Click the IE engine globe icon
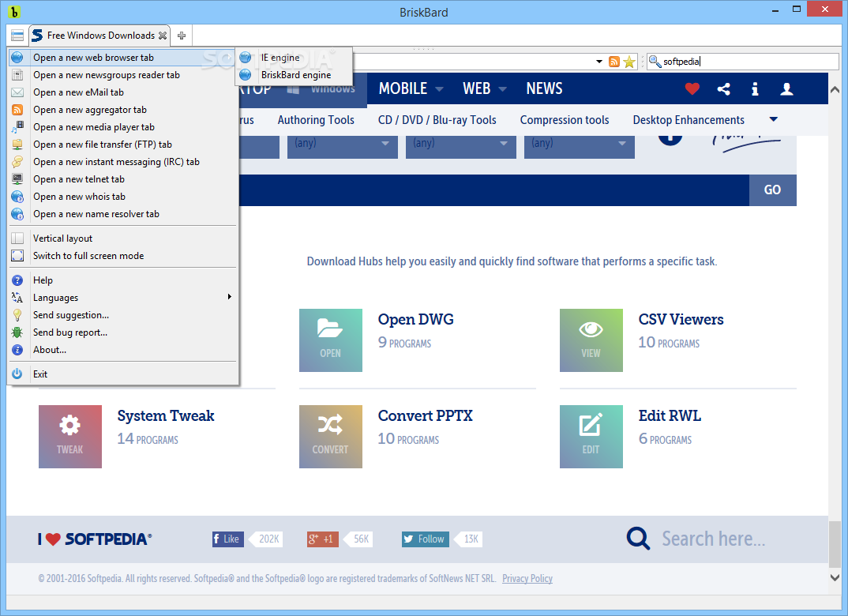Screen dimensions: 848x616 (x=246, y=58)
